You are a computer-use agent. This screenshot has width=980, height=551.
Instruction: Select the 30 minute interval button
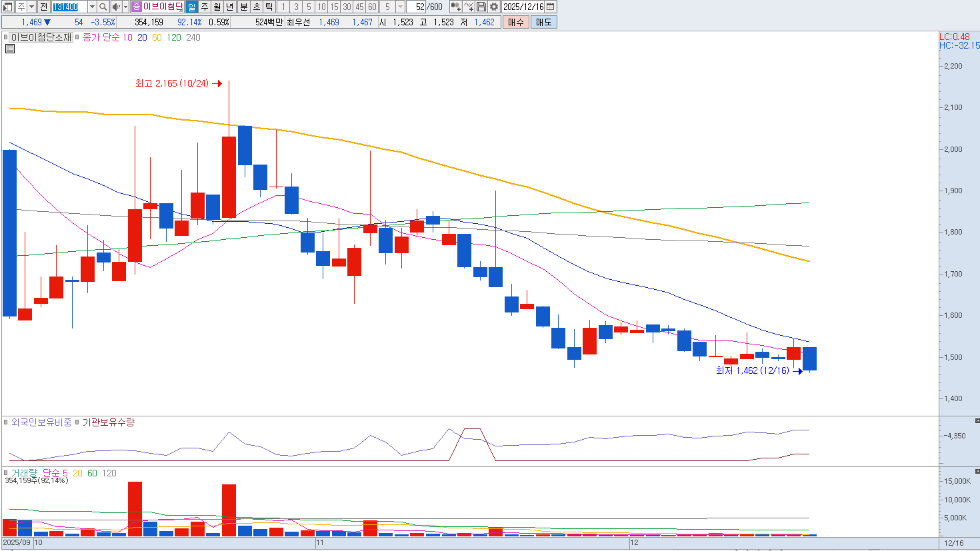click(x=347, y=7)
